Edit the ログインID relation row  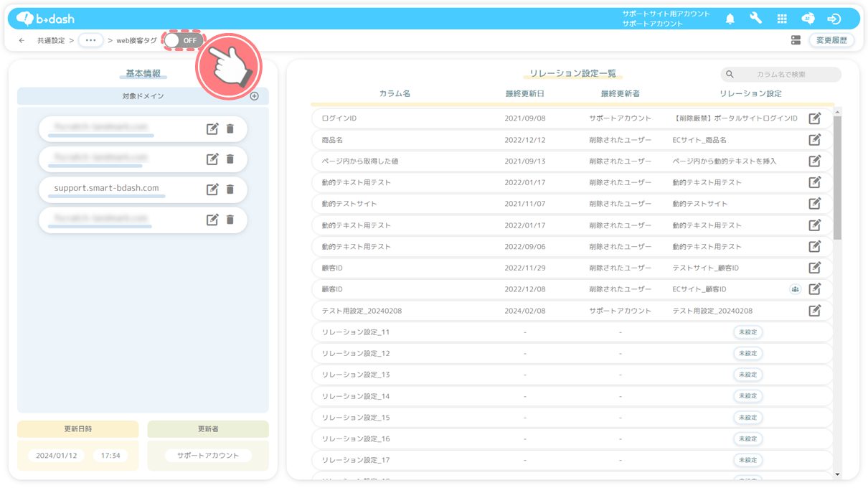tap(814, 118)
